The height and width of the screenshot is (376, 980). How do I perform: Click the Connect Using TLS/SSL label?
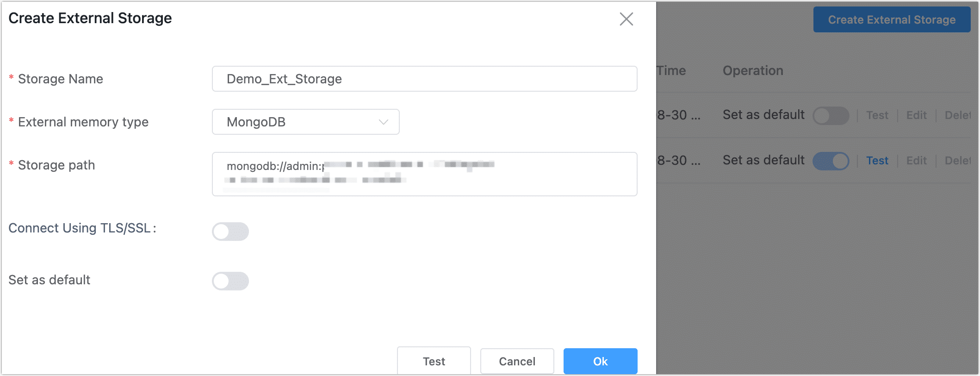[x=82, y=228]
